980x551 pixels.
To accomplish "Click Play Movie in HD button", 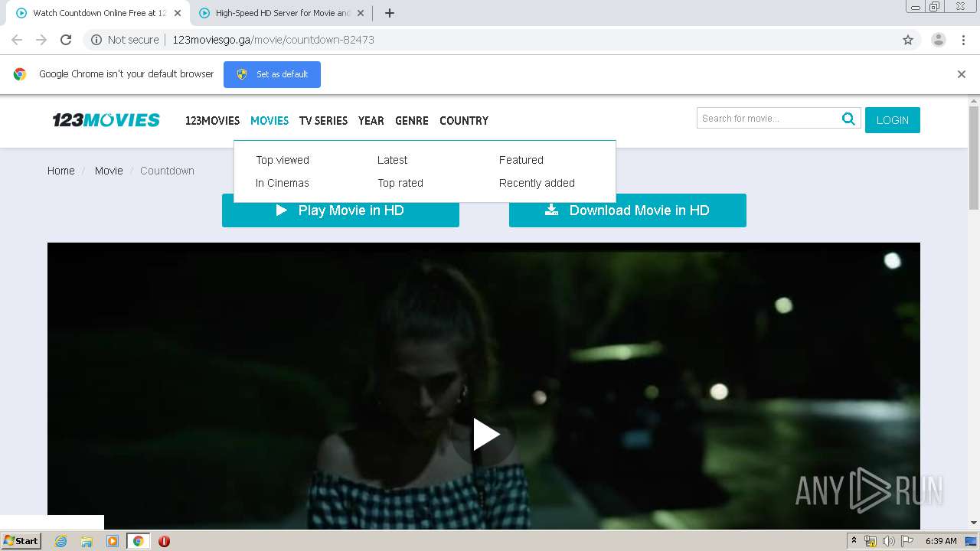I will 341,210.
